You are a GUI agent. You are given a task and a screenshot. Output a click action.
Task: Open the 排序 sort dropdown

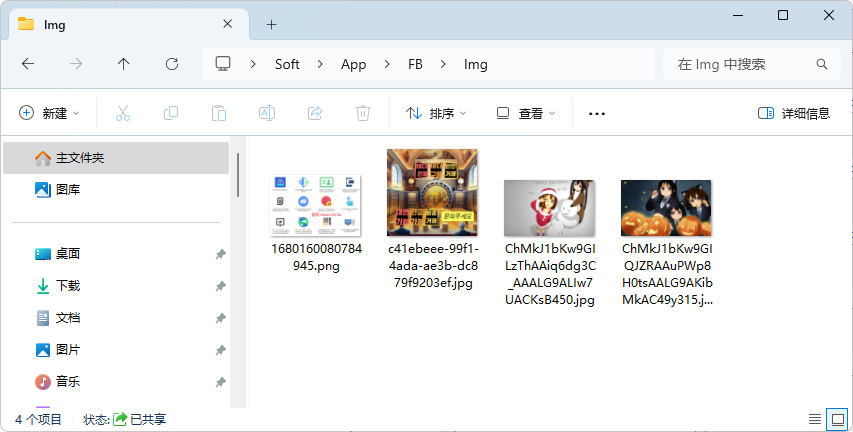(x=436, y=113)
